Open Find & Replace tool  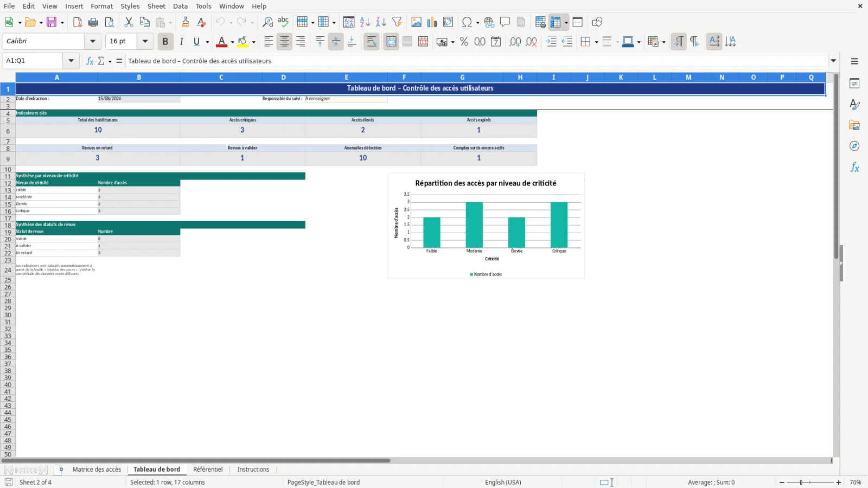(x=267, y=22)
